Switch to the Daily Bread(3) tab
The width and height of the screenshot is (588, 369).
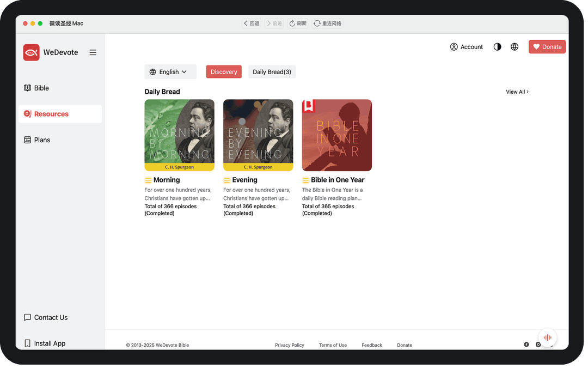point(272,72)
